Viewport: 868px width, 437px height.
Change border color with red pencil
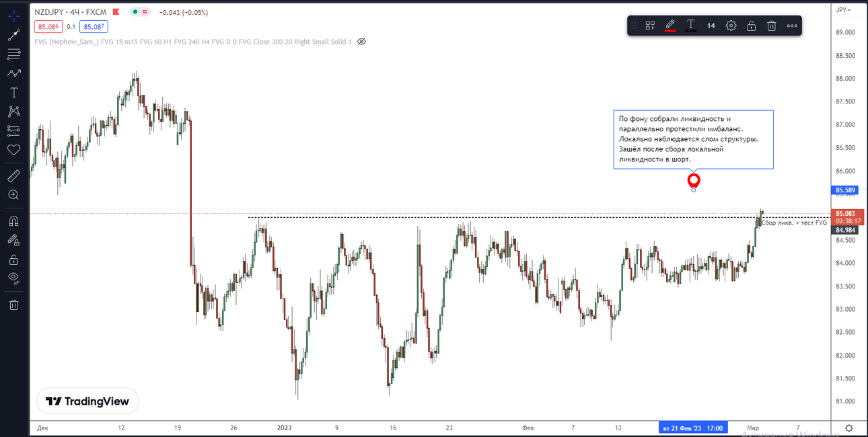[x=670, y=26]
